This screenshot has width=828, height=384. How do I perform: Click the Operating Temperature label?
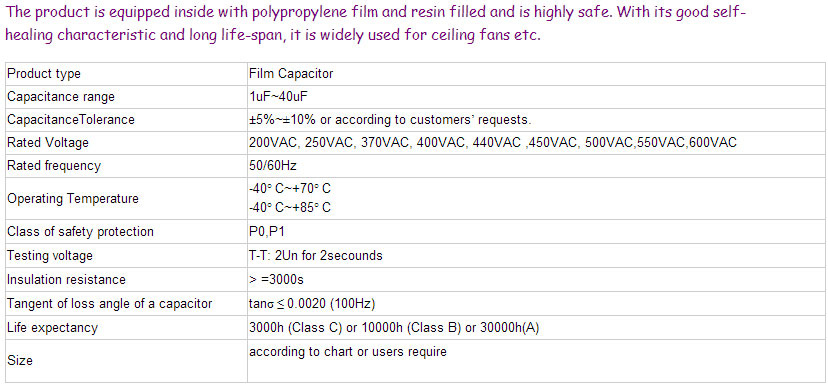point(73,199)
